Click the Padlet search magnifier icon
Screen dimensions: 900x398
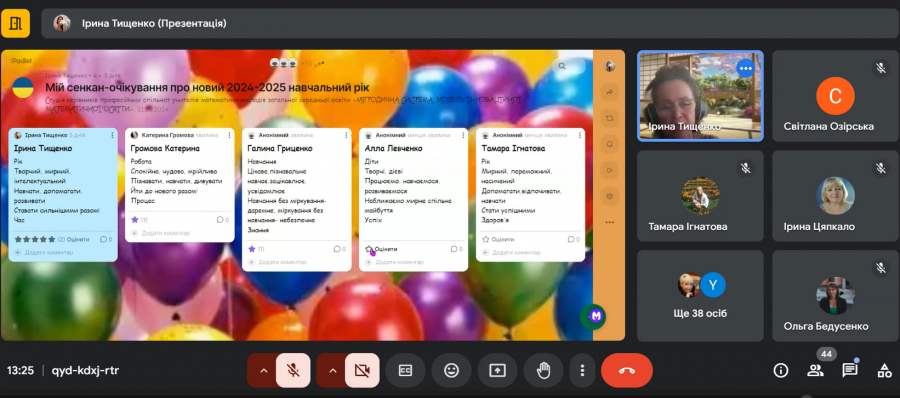[562, 67]
